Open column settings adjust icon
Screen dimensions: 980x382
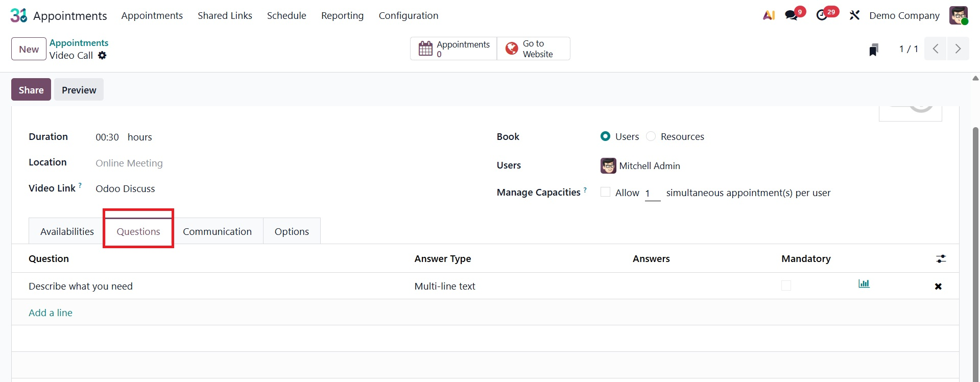point(941,259)
